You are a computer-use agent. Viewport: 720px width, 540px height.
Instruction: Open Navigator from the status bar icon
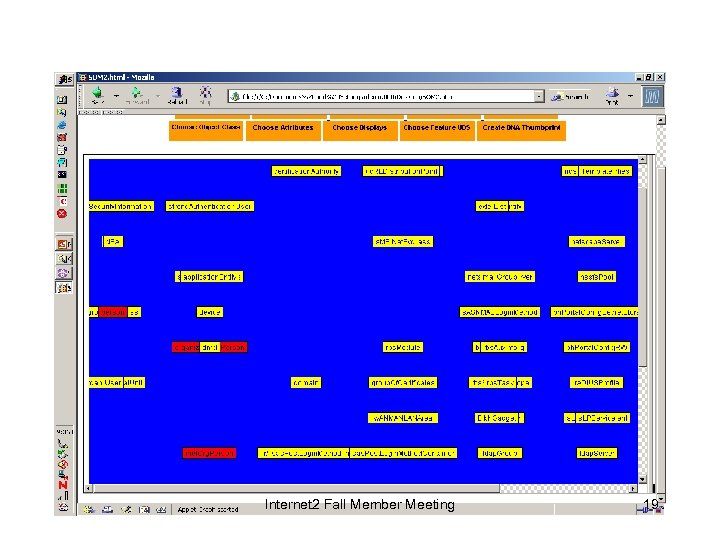(89, 509)
